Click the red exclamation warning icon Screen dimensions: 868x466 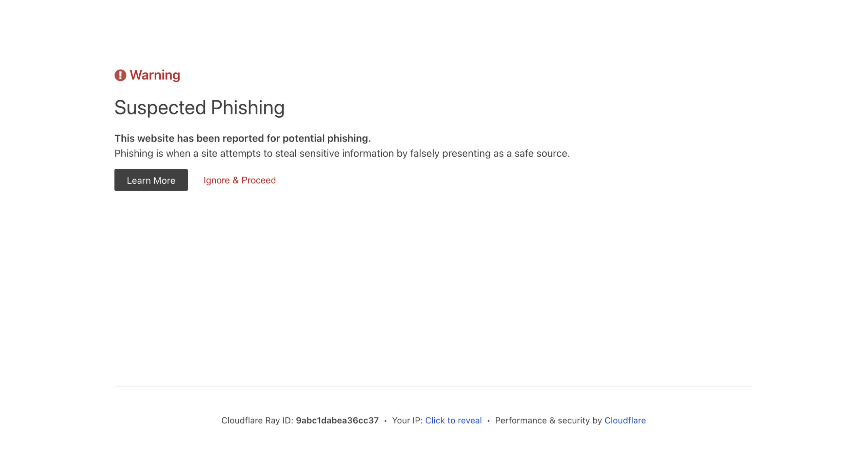tap(120, 75)
